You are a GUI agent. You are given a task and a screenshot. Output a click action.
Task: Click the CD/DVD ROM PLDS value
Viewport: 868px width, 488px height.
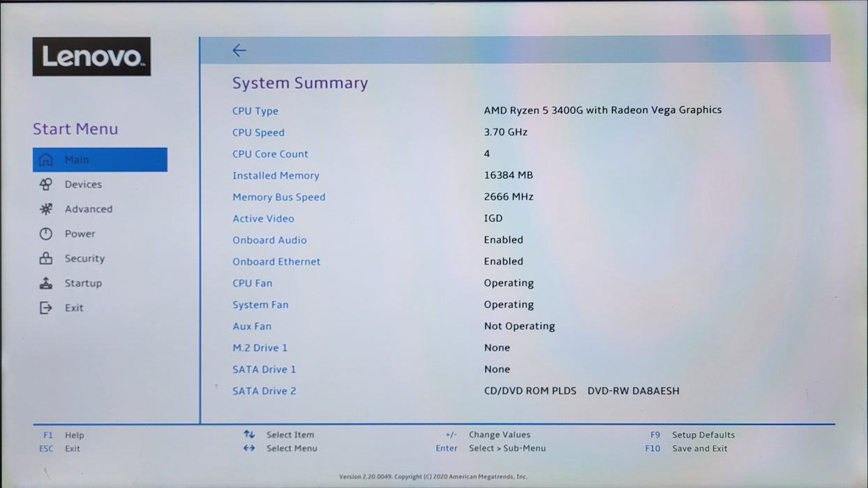[582, 391]
